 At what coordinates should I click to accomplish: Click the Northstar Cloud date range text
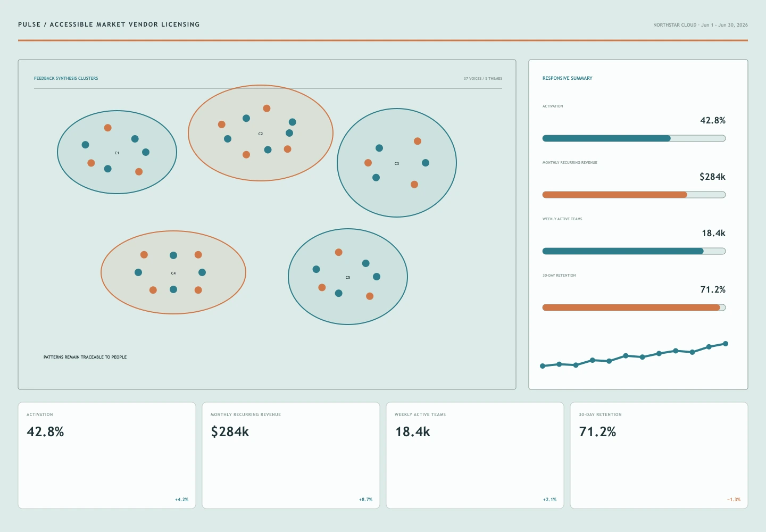coord(701,25)
